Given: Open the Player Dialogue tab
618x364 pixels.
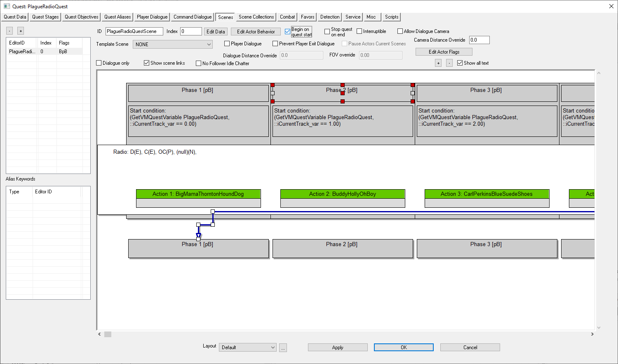Looking at the screenshot, I should click(152, 17).
